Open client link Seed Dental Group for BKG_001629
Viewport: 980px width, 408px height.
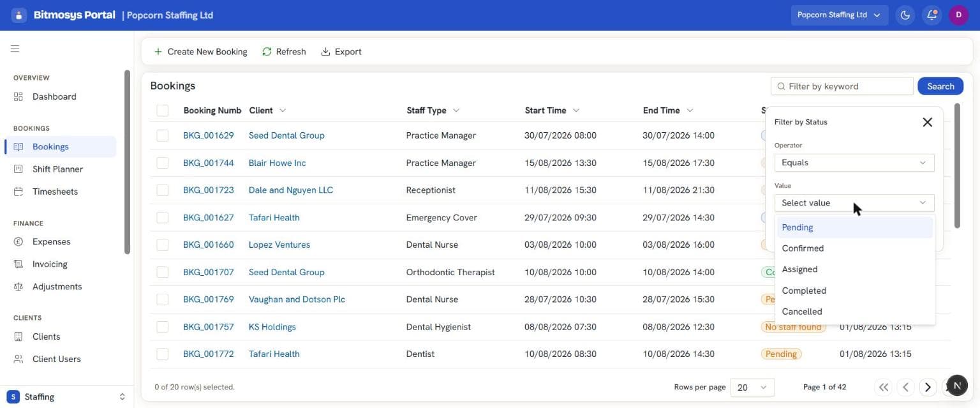point(286,135)
